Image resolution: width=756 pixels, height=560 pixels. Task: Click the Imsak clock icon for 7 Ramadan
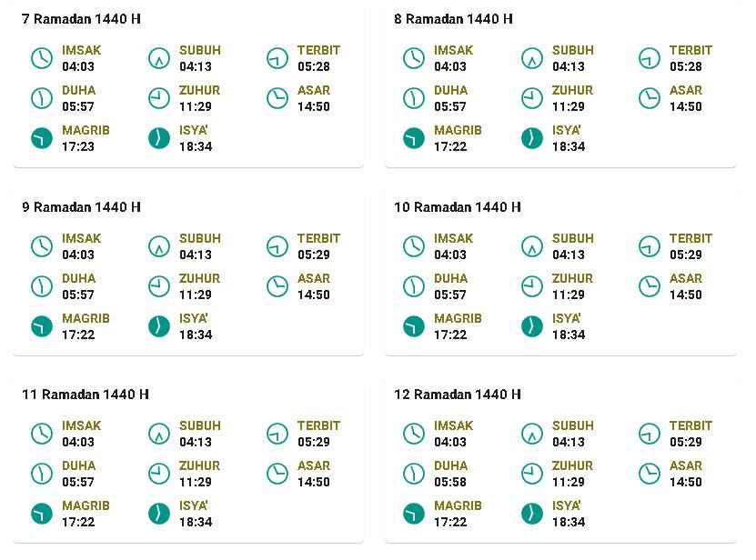tap(42, 58)
